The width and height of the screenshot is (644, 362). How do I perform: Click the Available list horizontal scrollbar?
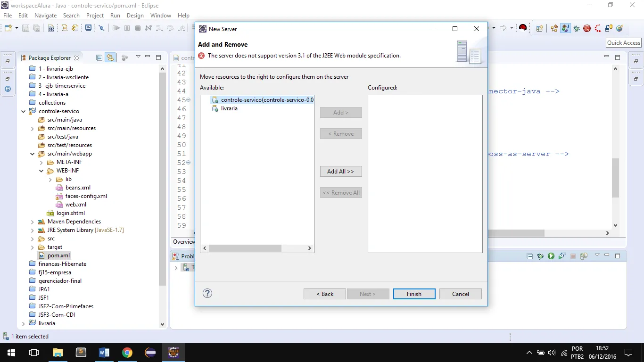[x=245, y=248]
